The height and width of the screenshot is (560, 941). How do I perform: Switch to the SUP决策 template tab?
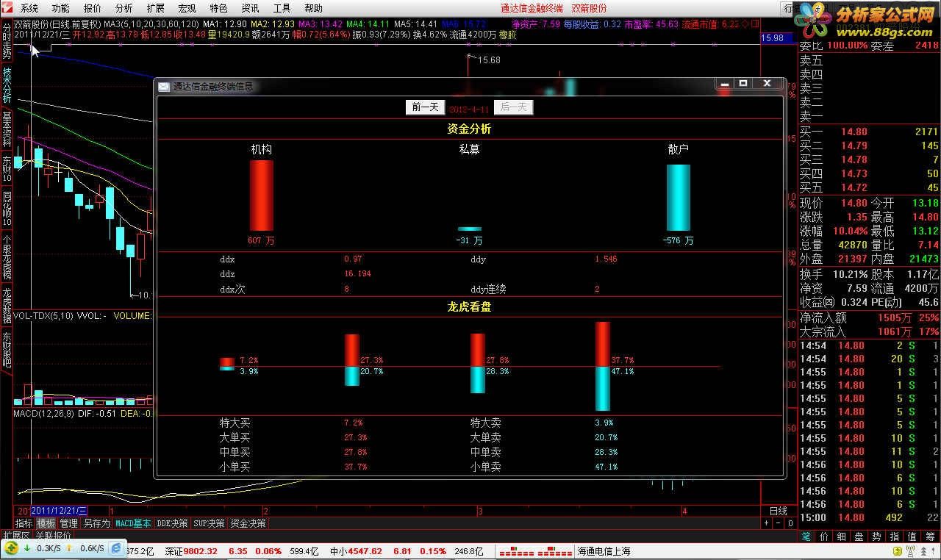click(210, 523)
